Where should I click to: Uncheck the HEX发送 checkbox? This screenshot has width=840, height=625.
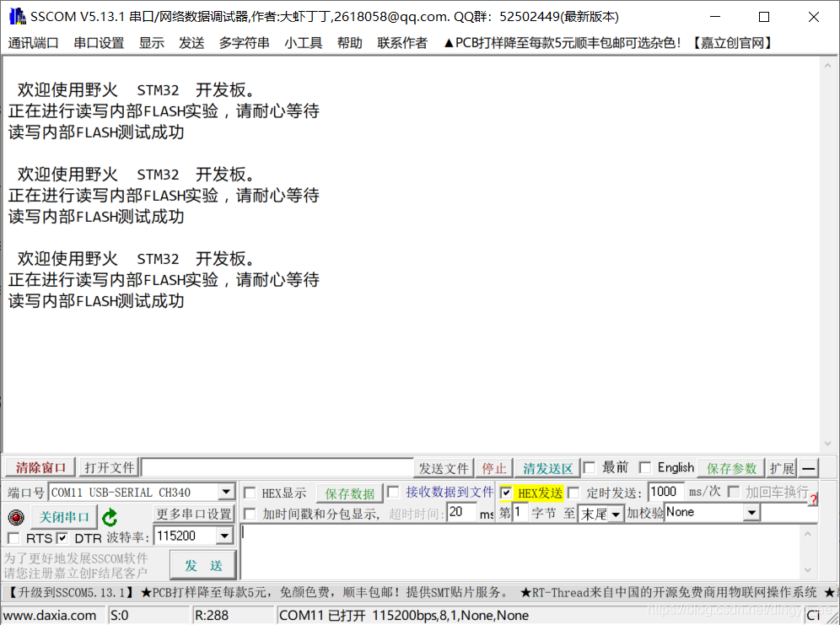click(x=506, y=493)
